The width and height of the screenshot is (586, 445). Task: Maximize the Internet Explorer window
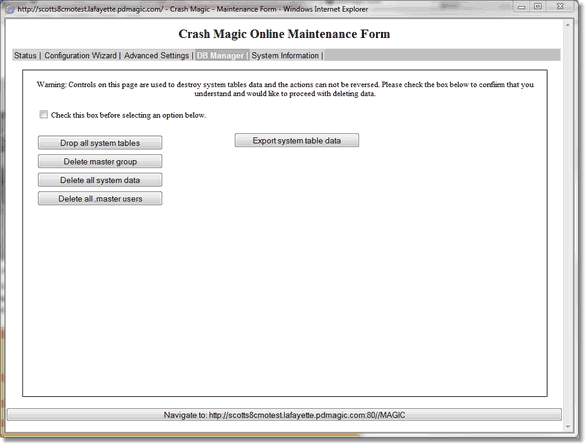click(x=538, y=7)
